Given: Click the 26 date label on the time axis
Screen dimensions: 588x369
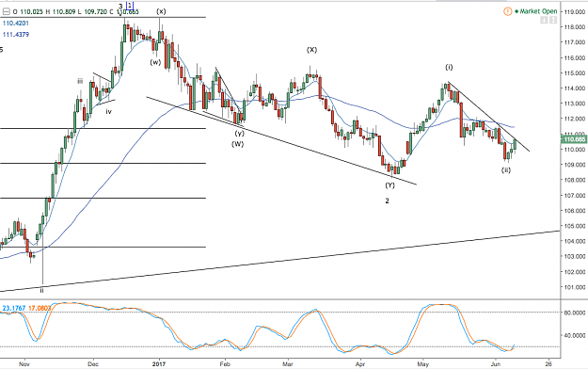Looking at the screenshot, I should pos(548,364).
